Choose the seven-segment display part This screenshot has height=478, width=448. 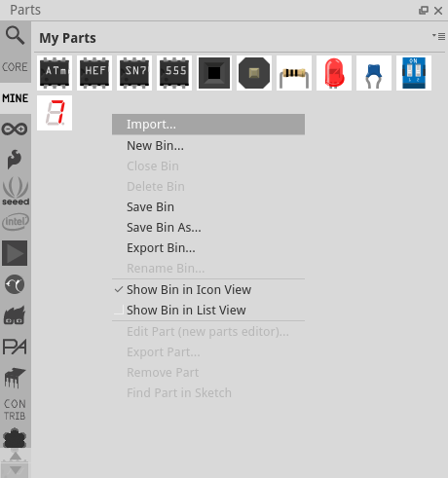[55, 113]
